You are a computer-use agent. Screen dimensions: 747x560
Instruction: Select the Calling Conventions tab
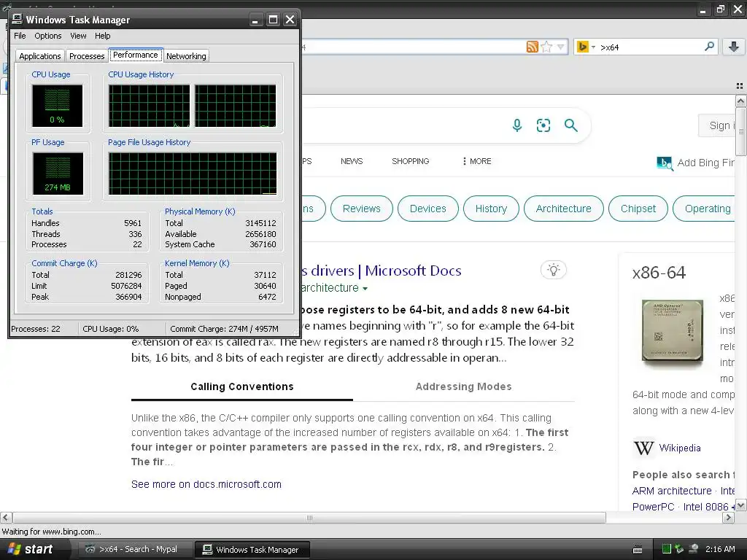click(242, 386)
